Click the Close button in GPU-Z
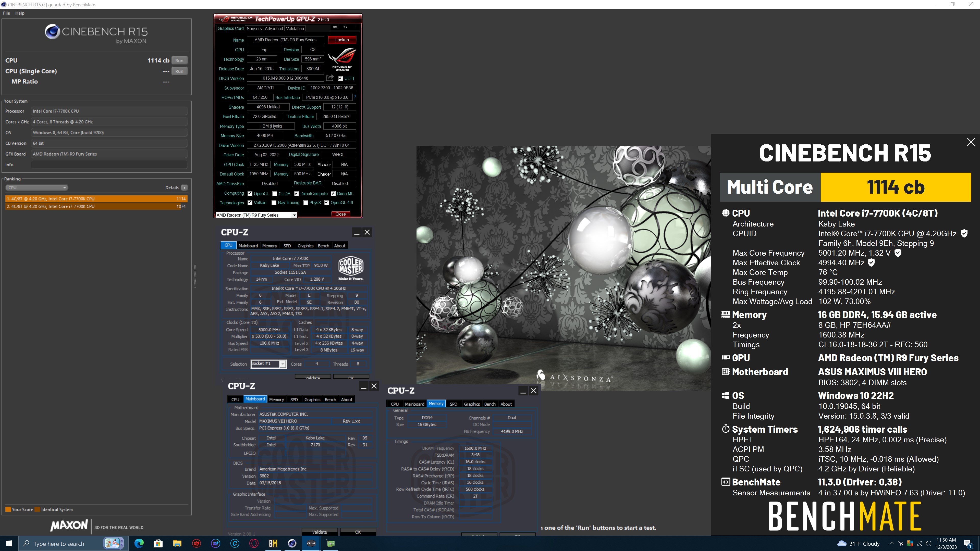980x551 pixels. click(340, 214)
